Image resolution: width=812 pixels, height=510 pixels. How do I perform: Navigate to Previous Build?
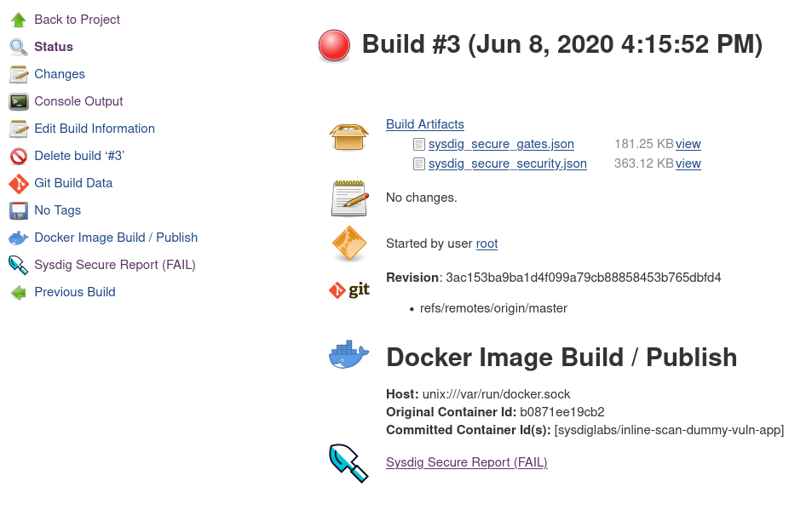pos(74,292)
